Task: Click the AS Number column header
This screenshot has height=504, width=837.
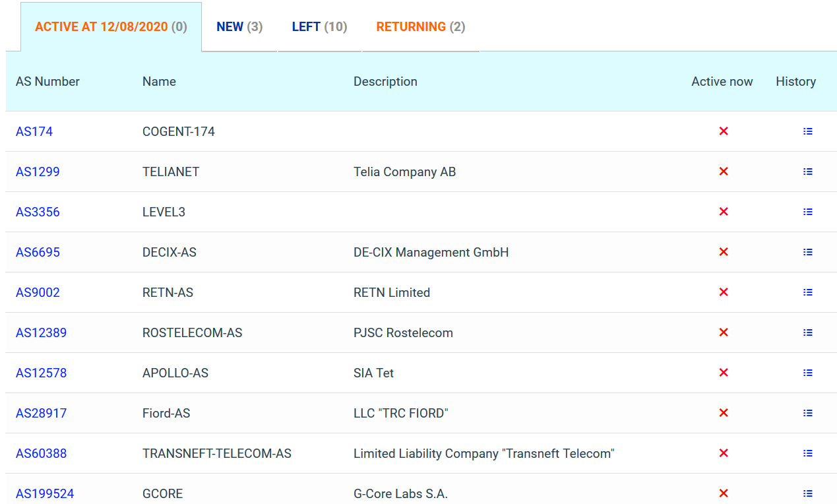Action: 47,82
